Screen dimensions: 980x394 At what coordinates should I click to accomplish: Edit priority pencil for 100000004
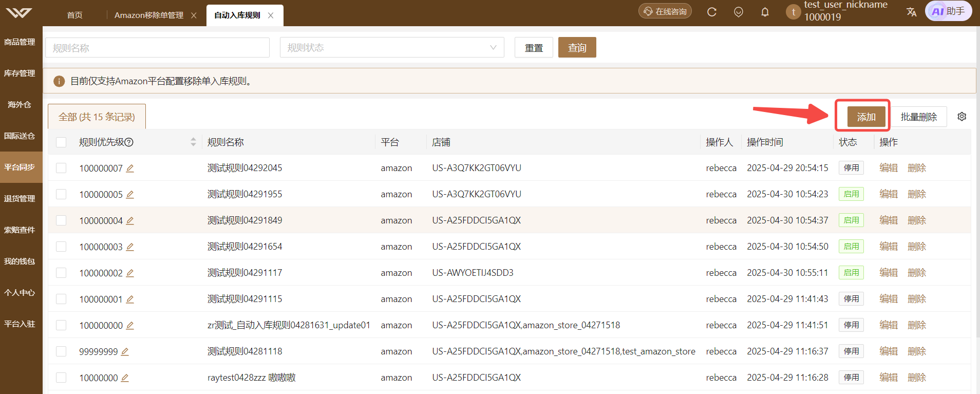(x=130, y=221)
